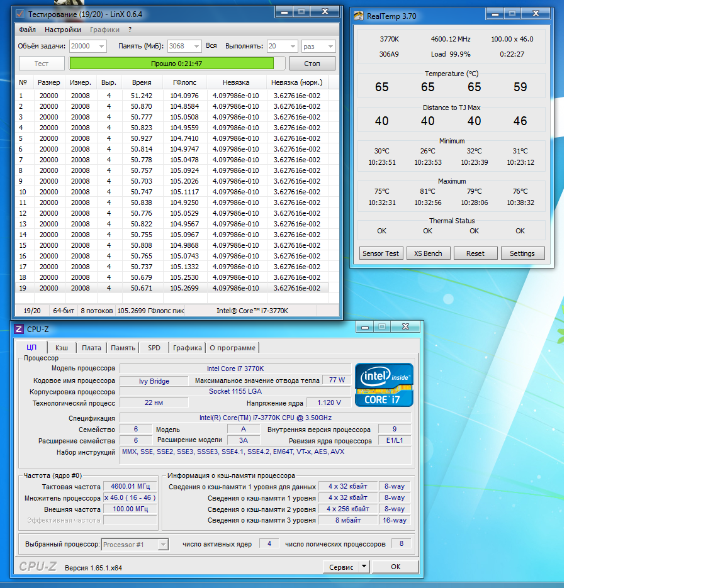Screen dimensions: 725x588
Task: Click the 4600.12 MHz value in RealTemp
Action: [x=451, y=39]
